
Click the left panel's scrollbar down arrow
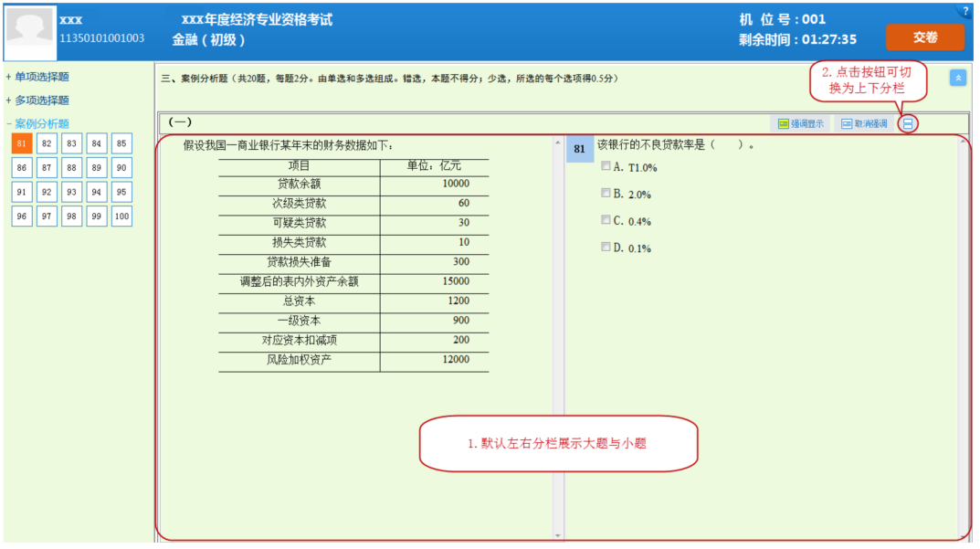point(558,535)
